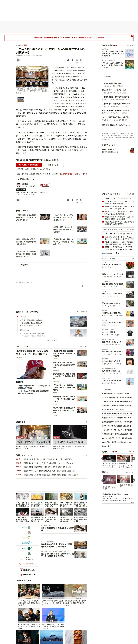
Task: Open トップページへ link beside トップニュース
Action: [83, 346]
